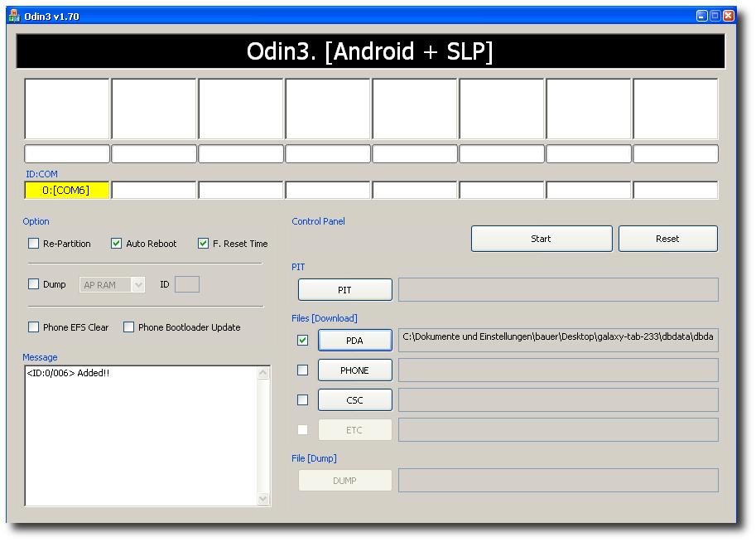Viewport: 756px width, 542px height.
Task: Click the PDA file path field
Action: click(558, 341)
